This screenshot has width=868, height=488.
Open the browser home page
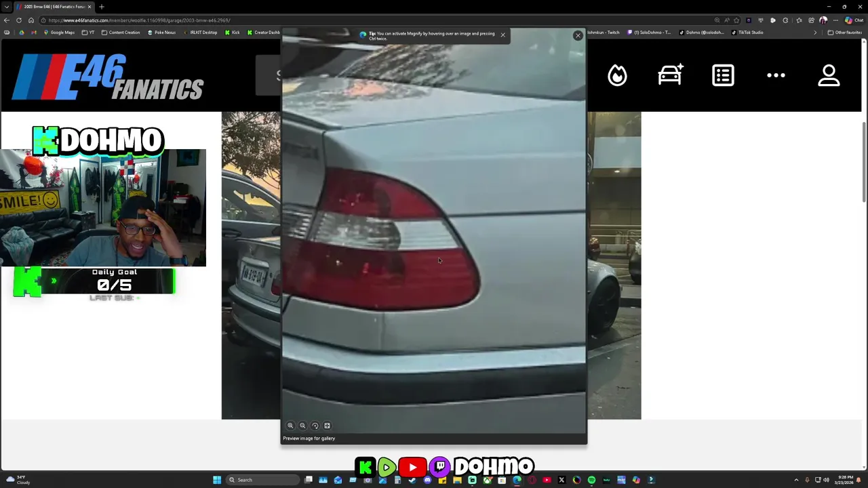tap(31, 20)
